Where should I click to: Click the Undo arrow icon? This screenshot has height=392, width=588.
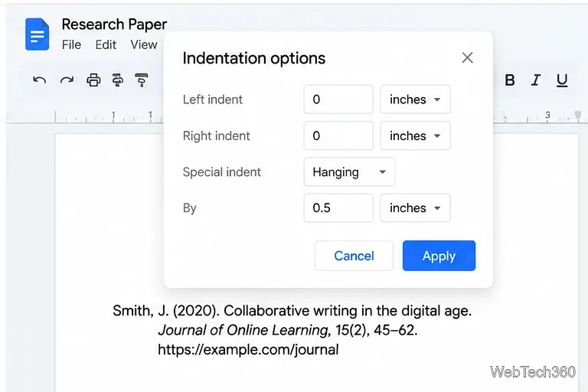[x=39, y=80]
